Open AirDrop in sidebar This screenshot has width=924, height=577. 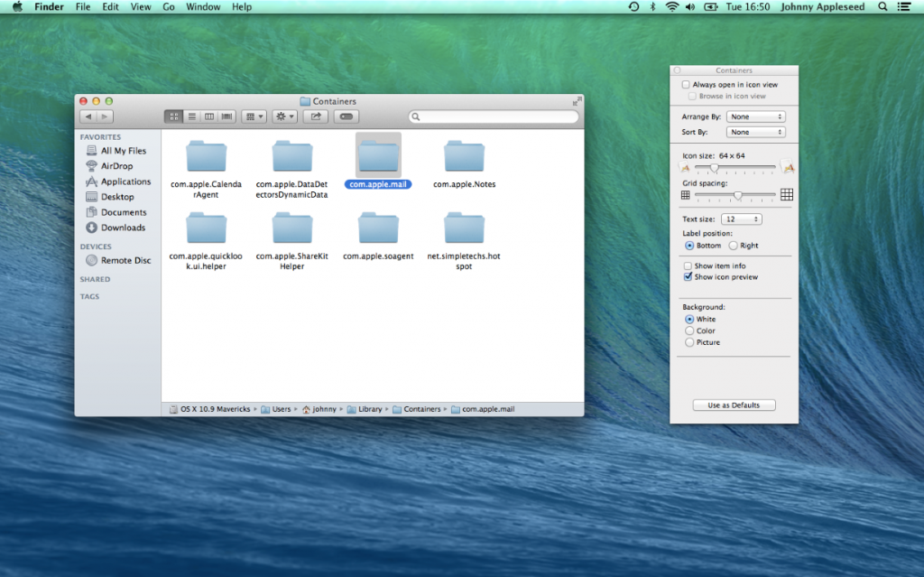109,166
